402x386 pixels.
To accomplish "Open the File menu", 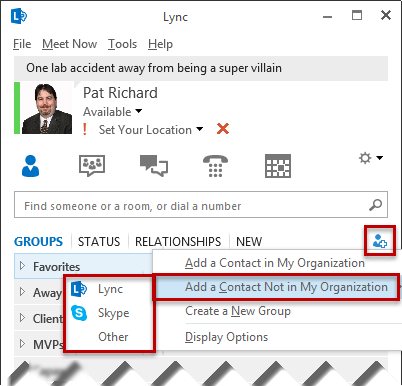I will pos(22,44).
